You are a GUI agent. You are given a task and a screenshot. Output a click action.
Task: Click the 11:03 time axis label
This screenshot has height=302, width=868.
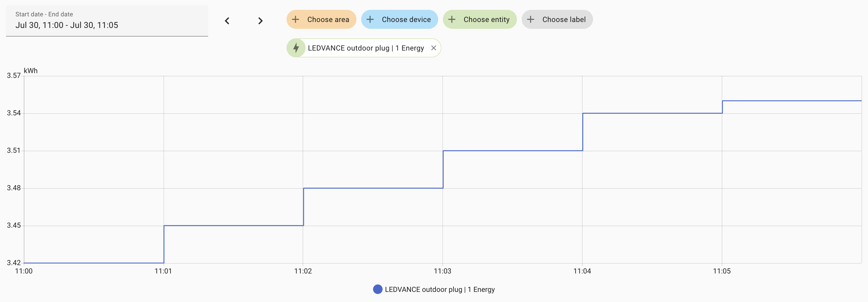(x=442, y=271)
